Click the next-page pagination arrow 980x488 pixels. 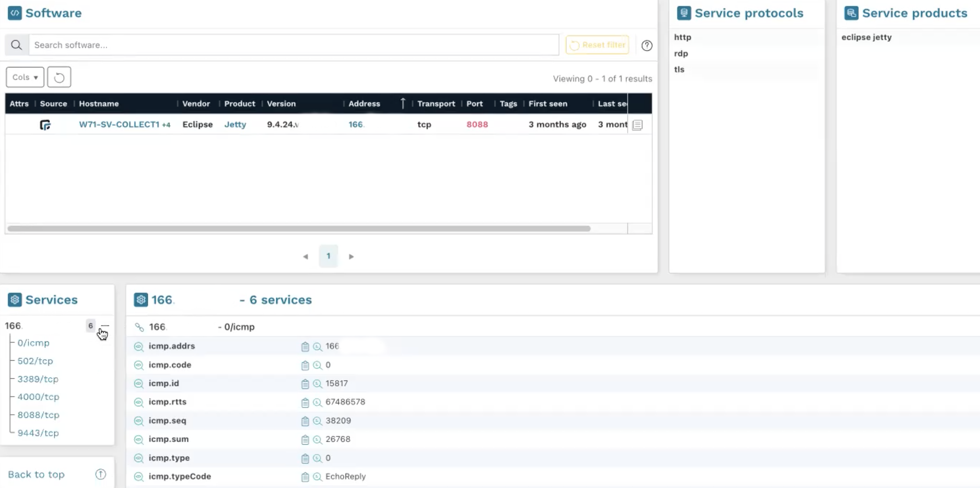pos(351,256)
